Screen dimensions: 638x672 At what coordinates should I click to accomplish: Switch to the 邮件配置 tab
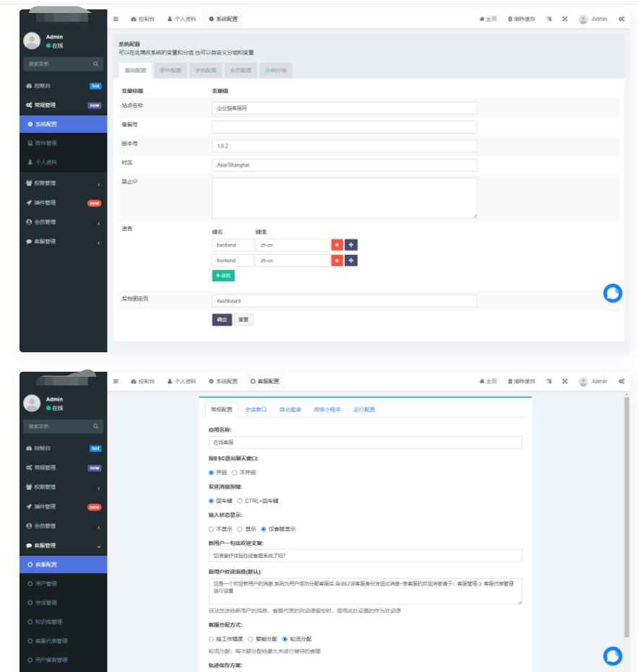tap(171, 71)
